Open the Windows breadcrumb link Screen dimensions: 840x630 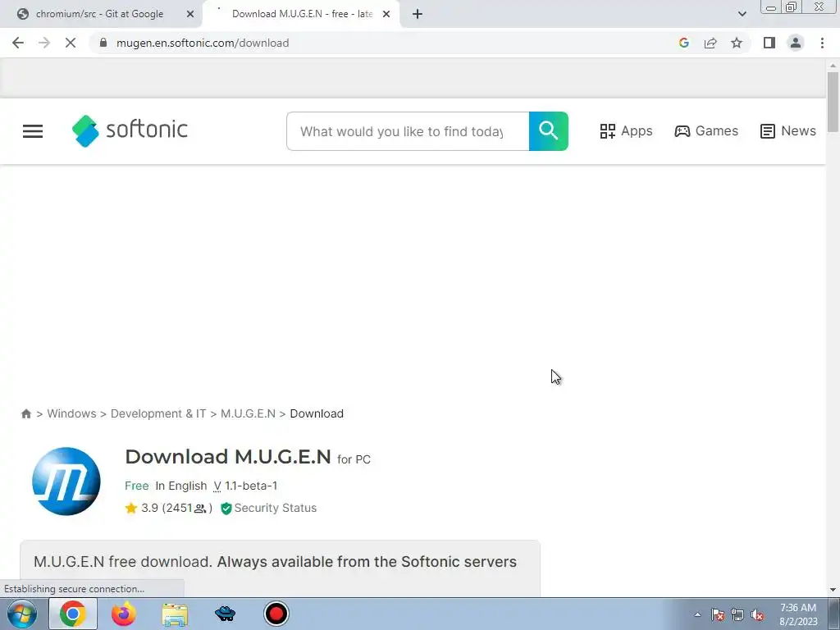(72, 413)
